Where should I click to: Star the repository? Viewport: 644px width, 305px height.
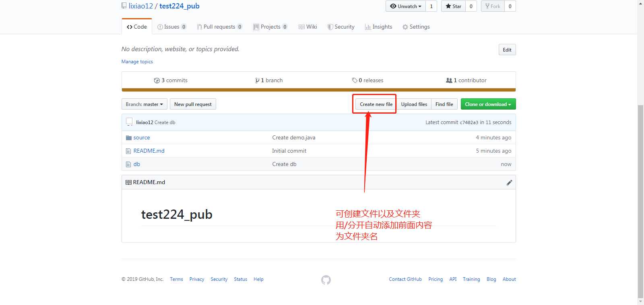454,6
